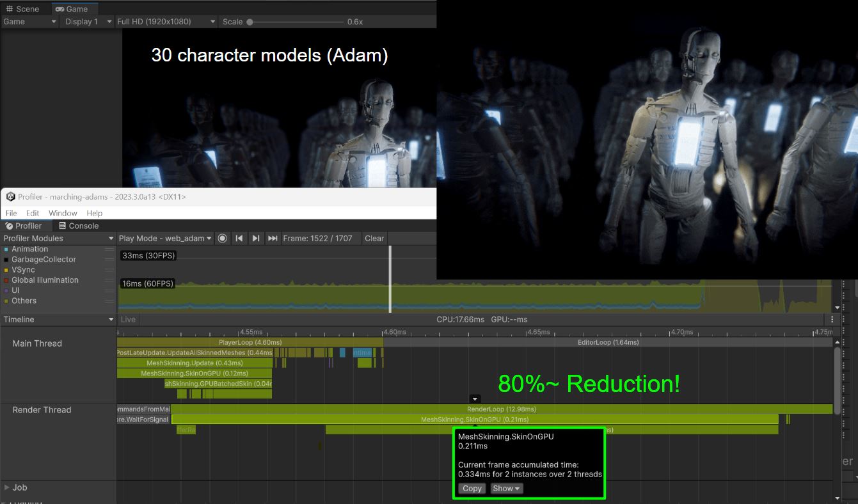Screen dimensions: 858x504
Task: Open the Window menu
Action: click(63, 213)
